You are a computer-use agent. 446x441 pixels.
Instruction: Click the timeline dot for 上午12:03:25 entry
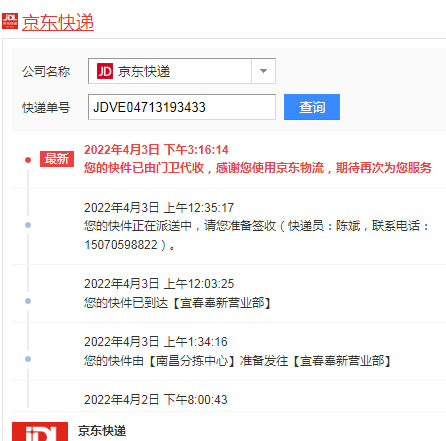28,301
